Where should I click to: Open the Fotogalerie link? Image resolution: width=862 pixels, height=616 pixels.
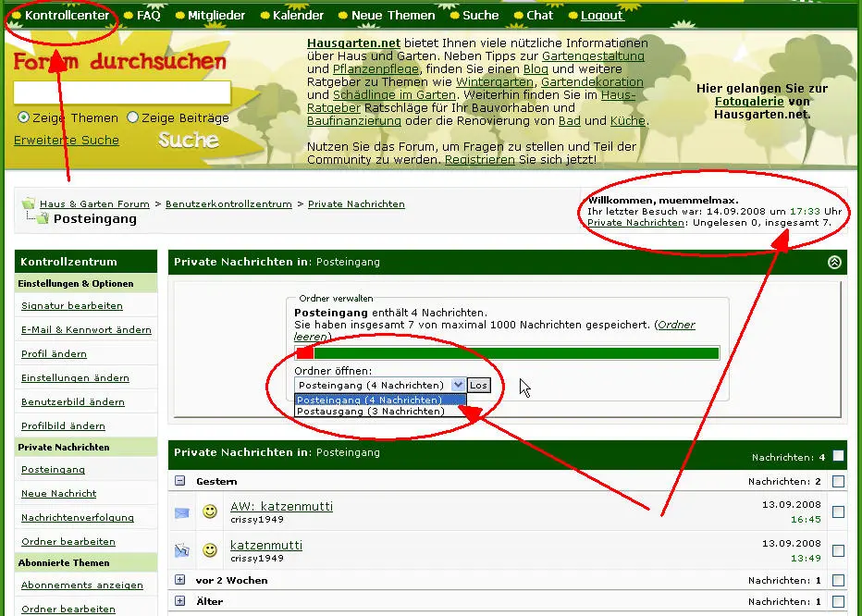[x=749, y=101]
